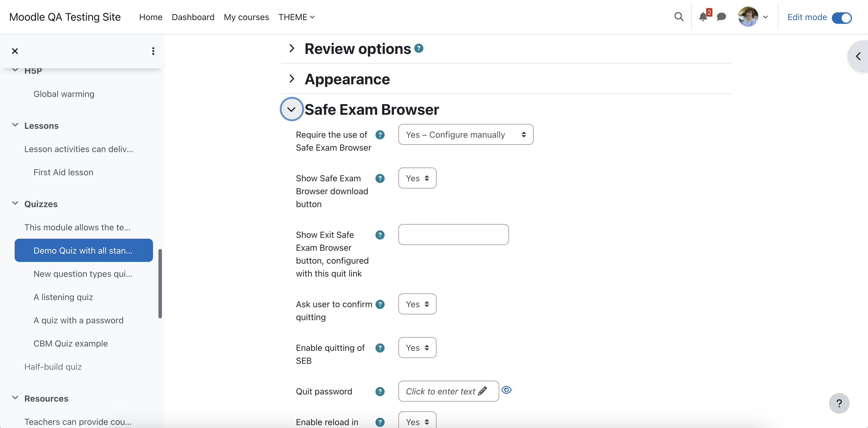Click the Resources section heading

pyautogui.click(x=46, y=398)
